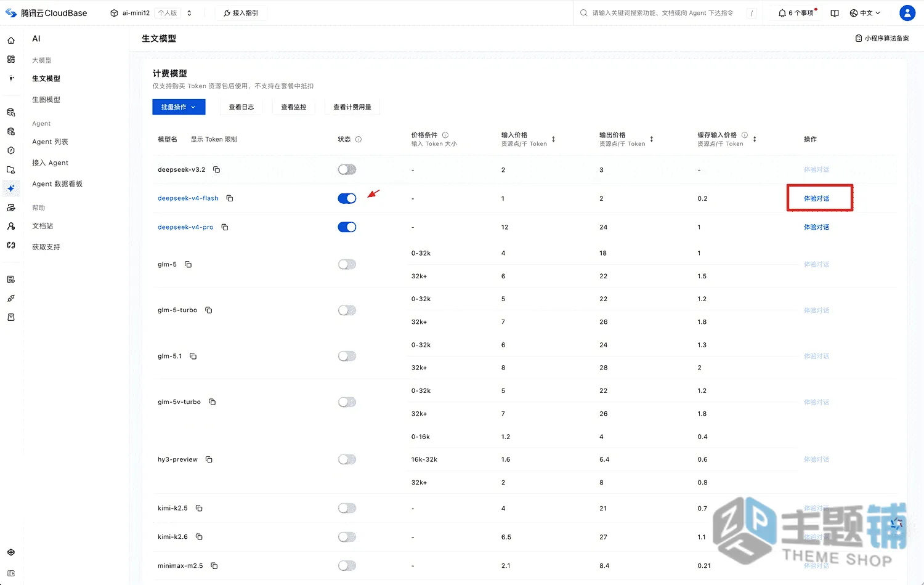Open the AI sparkle icon in left rail
The height and width of the screenshot is (585, 924).
click(11, 188)
